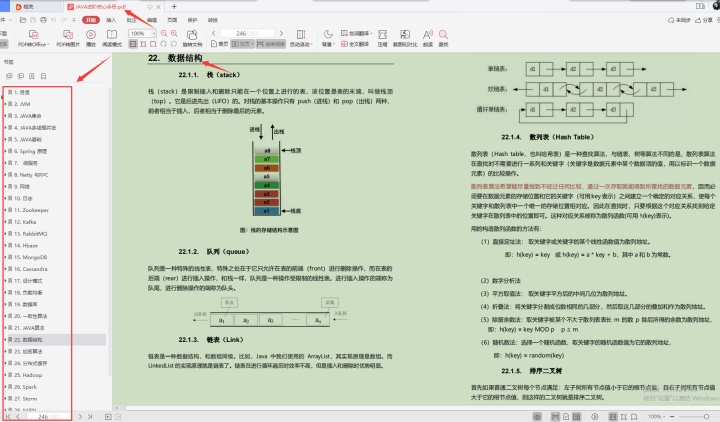Jump to first page in bottom bar
Screen dimensions: 720x422
coord(8,416)
